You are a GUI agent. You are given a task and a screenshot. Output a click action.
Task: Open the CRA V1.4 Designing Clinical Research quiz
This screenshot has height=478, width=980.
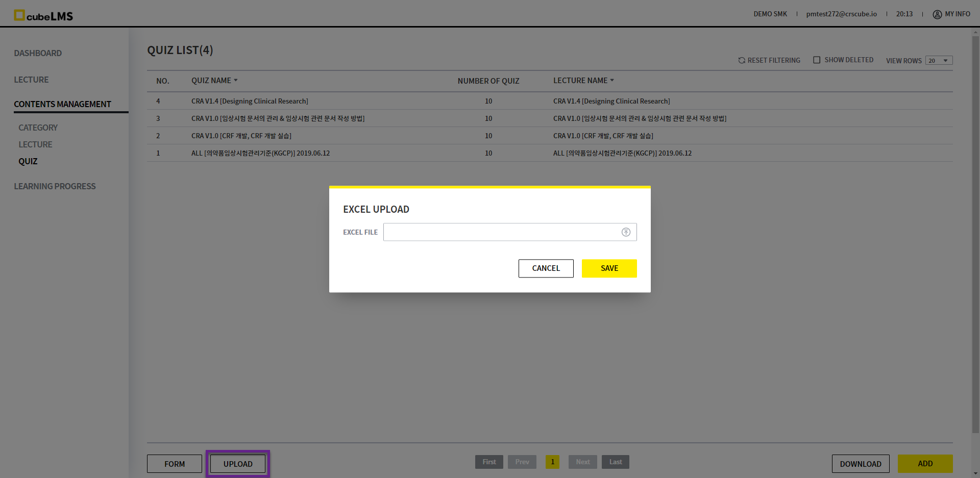tap(250, 101)
